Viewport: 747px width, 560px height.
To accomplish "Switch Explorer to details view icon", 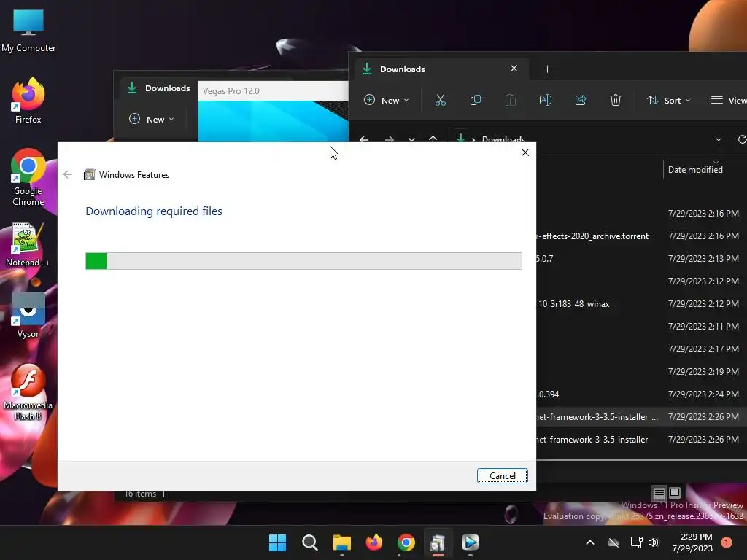I will pyautogui.click(x=659, y=493).
